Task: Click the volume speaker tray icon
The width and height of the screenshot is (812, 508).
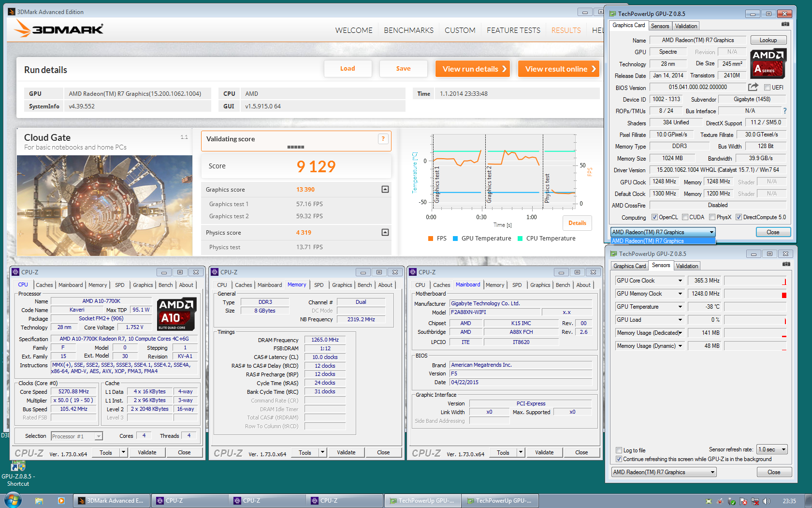Action: pos(766,501)
